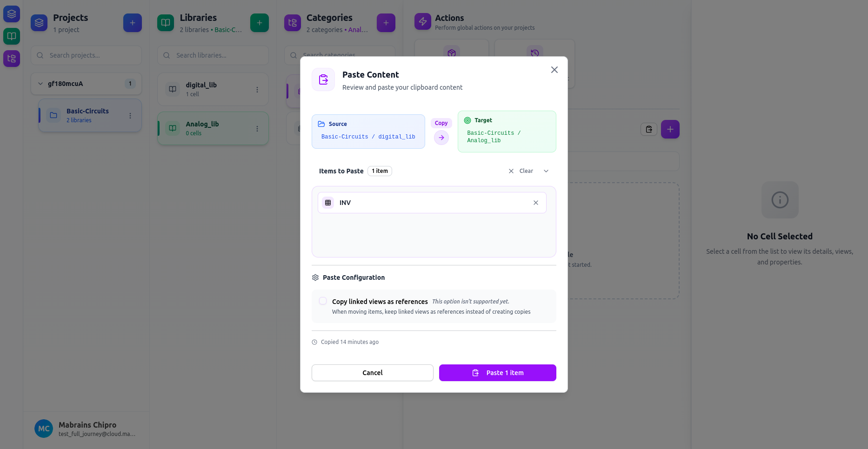Enable Copy linked views as references
Image resolution: width=868 pixels, height=449 pixels.
tap(322, 301)
